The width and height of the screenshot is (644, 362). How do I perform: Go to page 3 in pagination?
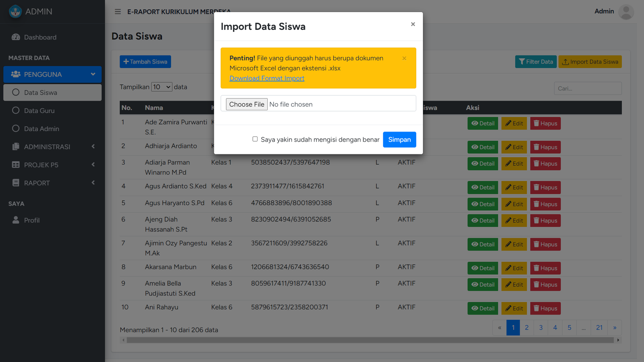pos(541,327)
